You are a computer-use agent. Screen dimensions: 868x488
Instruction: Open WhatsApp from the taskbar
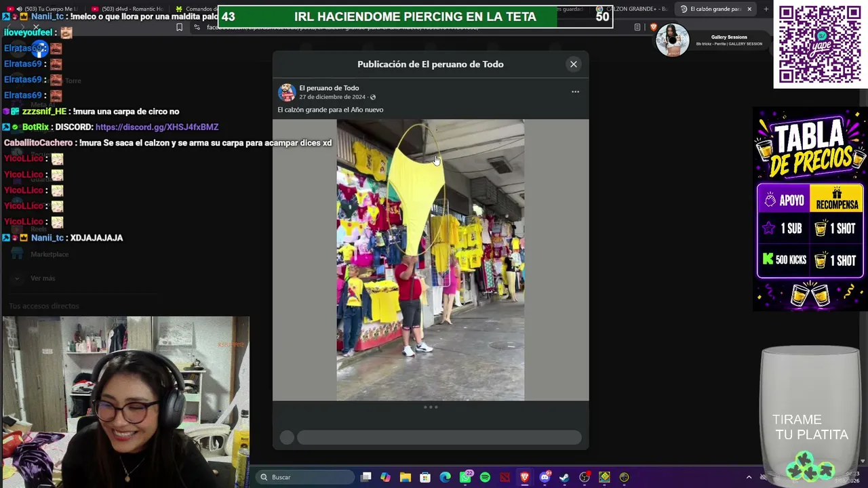click(x=465, y=477)
